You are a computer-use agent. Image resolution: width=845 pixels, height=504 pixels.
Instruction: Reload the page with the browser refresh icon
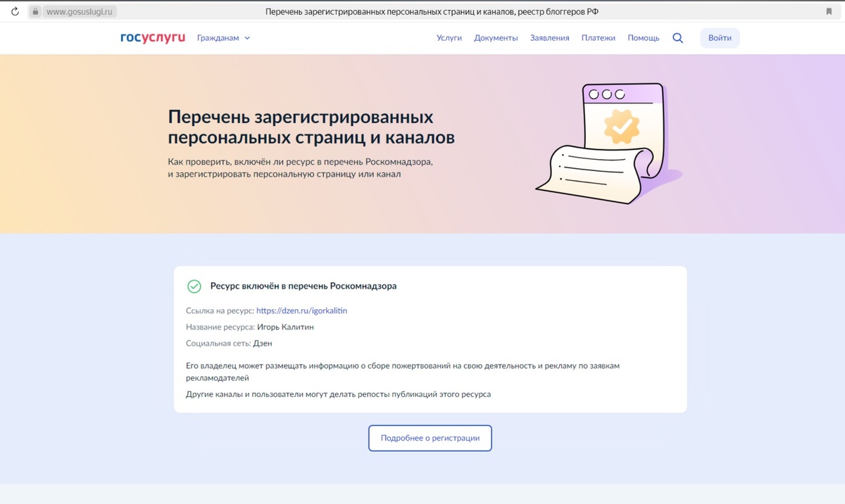coord(15,11)
